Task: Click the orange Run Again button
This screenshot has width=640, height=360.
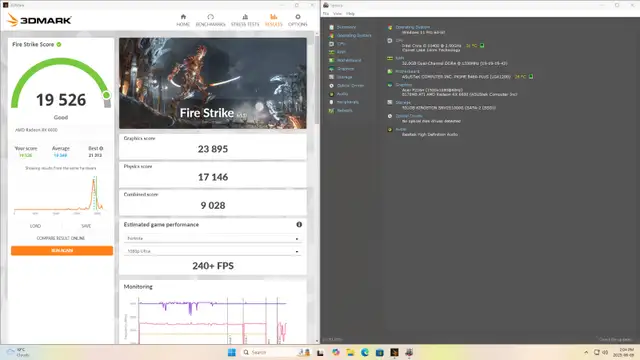Action: pyautogui.click(x=62, y=251)
